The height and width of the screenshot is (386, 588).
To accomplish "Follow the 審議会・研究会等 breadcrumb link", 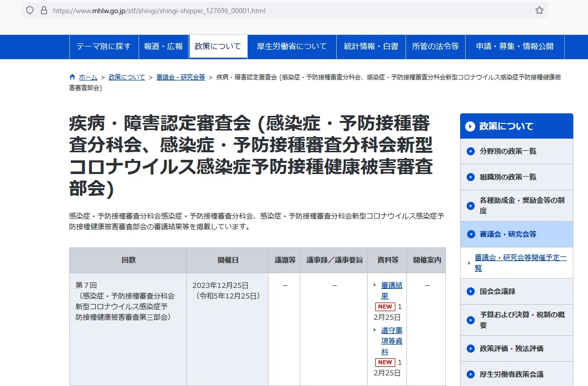I will pyautogui.click(x=181, y=77).
